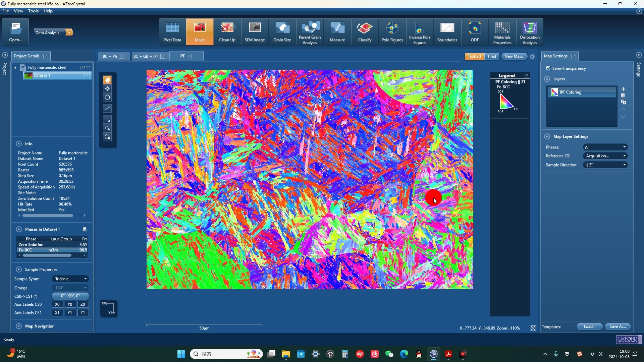Delete the selected map layer
The width and height of the screenshot is (644, 362).
point(623,96)
